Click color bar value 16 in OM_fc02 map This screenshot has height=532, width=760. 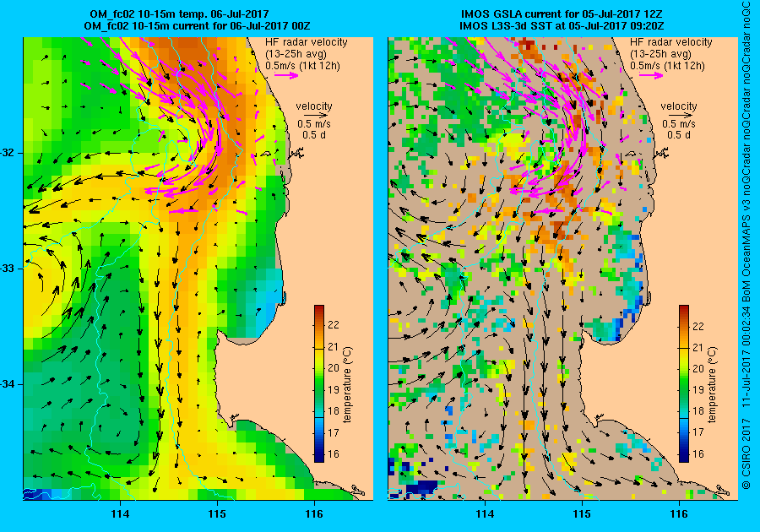click(334, 454)
